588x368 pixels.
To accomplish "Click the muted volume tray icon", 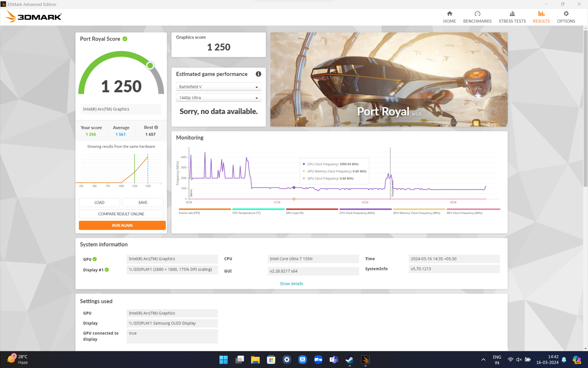I will (x=519, y=359).
